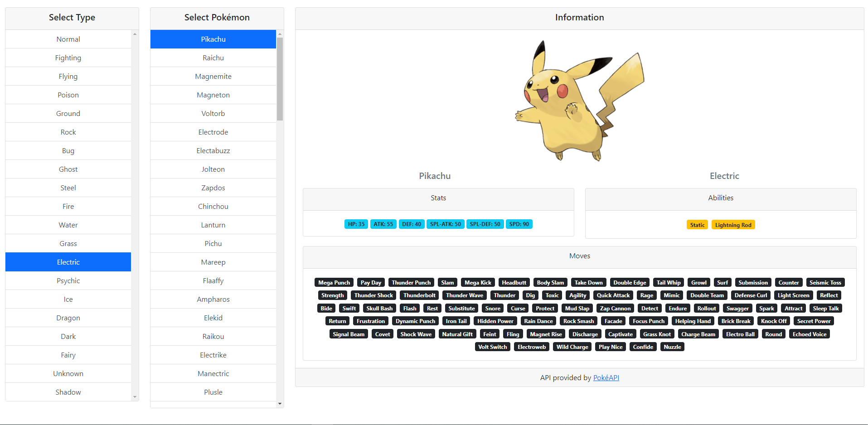The width and height of the screenshot is (868, 425).
Task: Click the Lightning Rod ability badge
Action: (733, 225)
